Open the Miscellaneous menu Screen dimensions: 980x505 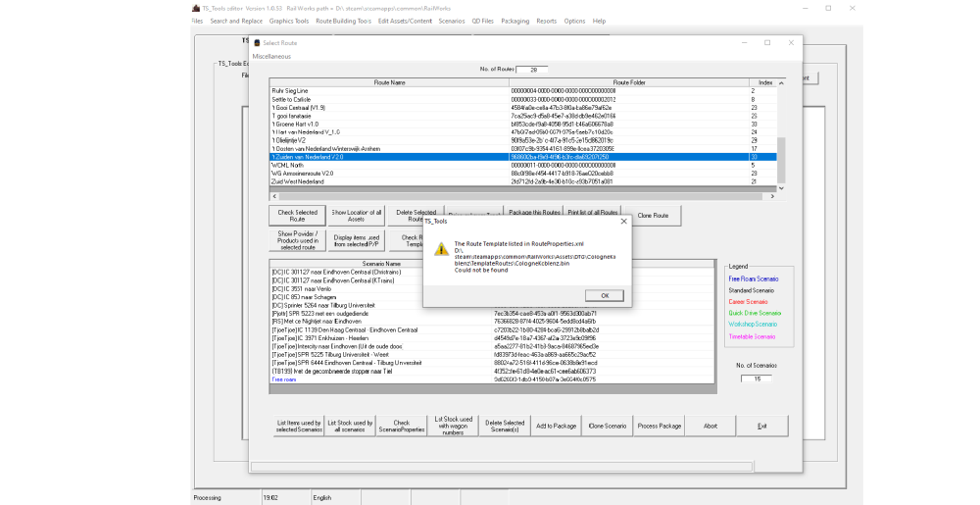pos(272,56)
